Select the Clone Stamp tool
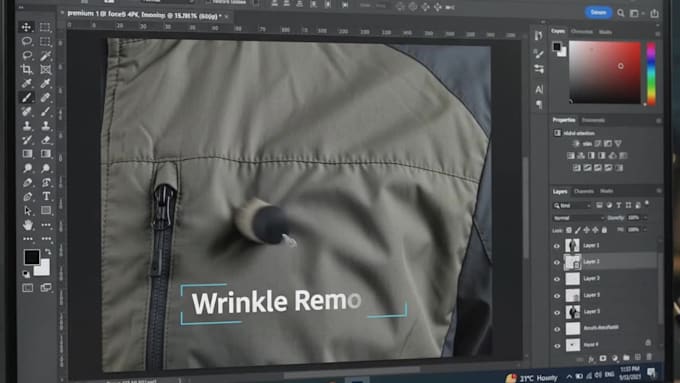The width and height of the screenshot is (680, 383). [26, 126]
